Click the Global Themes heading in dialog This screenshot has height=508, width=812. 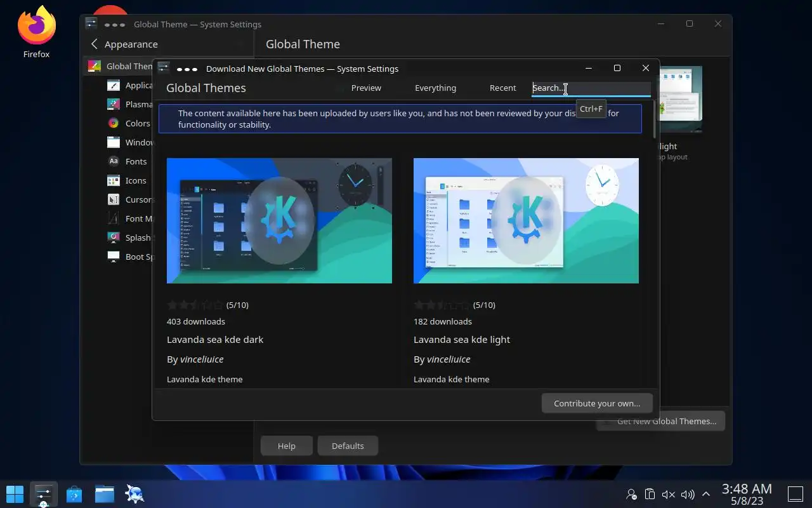pyautogui.click(x=206, y=88)
